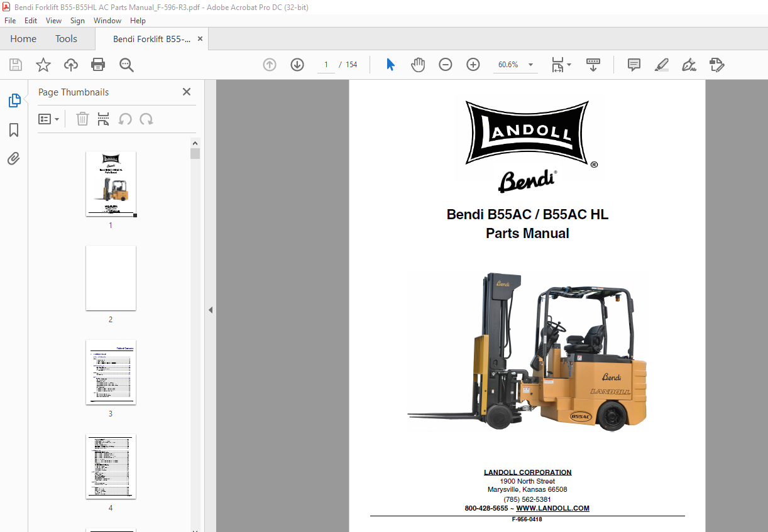Image resolution: width=768 pixels, height=532 pixels.
Task: Click the Parts Manual title text
Action: click(527, 233)
